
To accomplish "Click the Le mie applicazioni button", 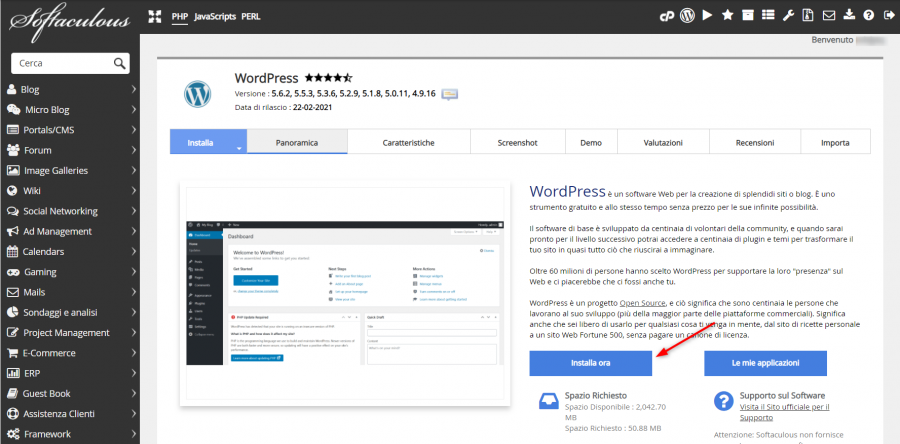I will pos(766,363).
